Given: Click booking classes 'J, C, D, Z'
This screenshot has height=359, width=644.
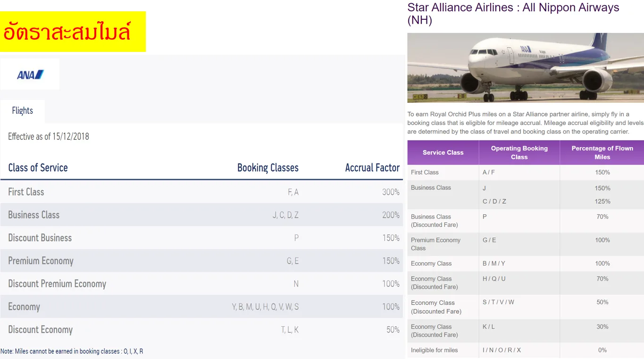Looking at the screenshot, I should click(x=285, y=215).
